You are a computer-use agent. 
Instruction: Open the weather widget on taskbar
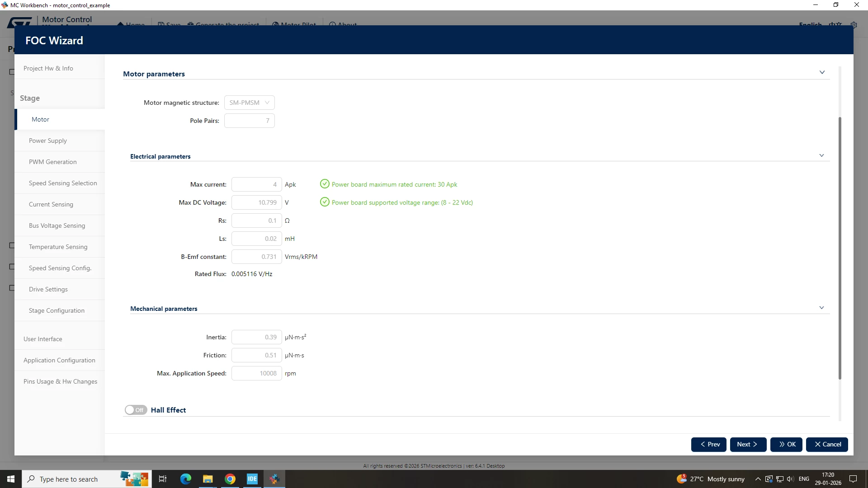711,479
